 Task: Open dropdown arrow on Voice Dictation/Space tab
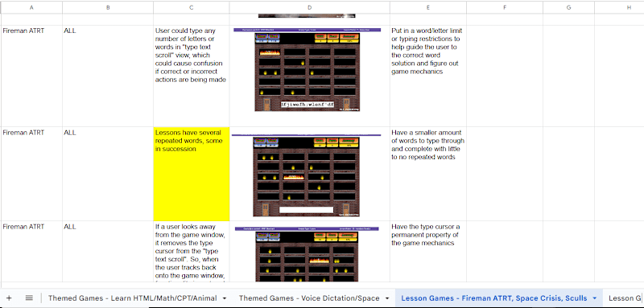387,298
